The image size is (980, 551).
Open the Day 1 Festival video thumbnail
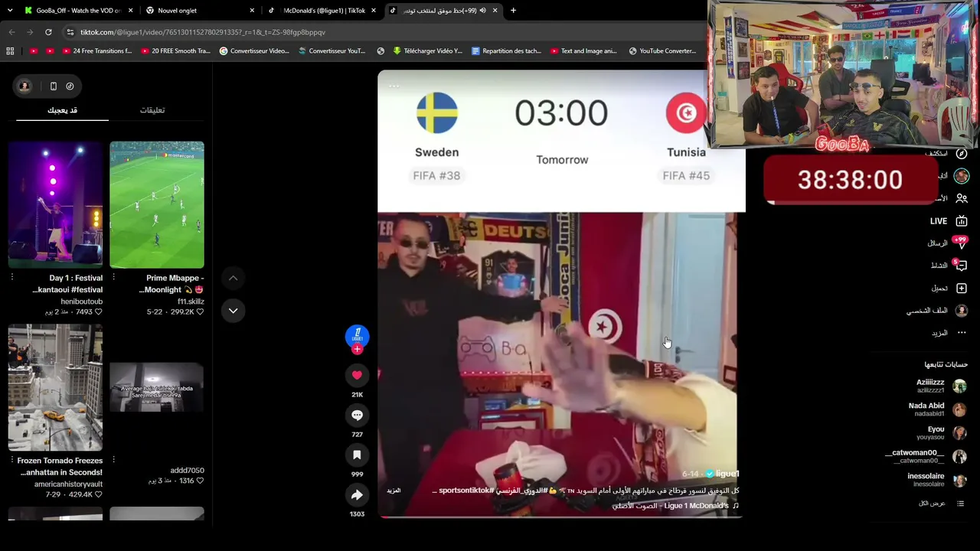55,205
